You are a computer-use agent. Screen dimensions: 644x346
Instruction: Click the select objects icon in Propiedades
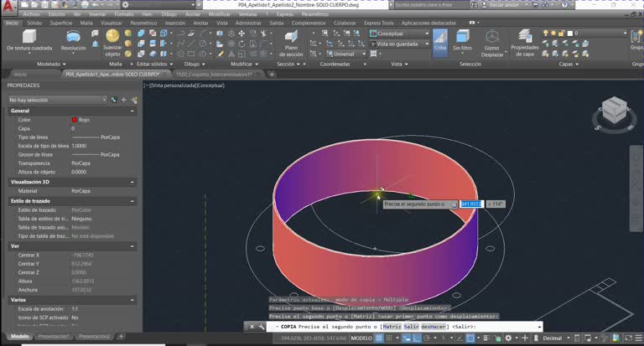click(x=123, y=100)
